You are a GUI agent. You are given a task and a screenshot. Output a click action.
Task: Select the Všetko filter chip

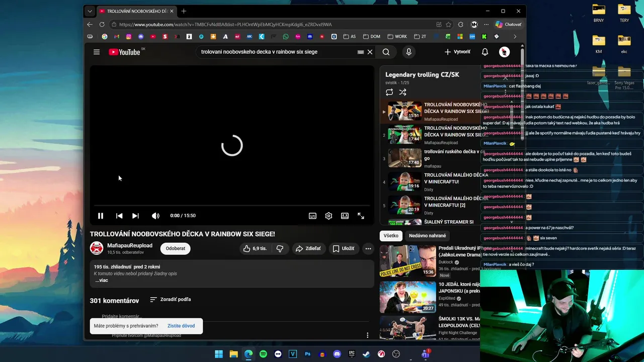(x=391, y=236)
